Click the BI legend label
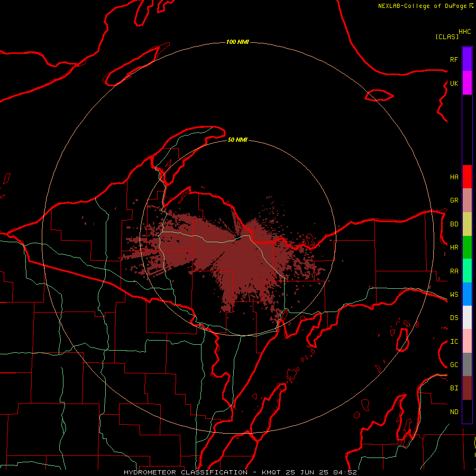Viewport: 476px width, 476px height. click(454, 388)
